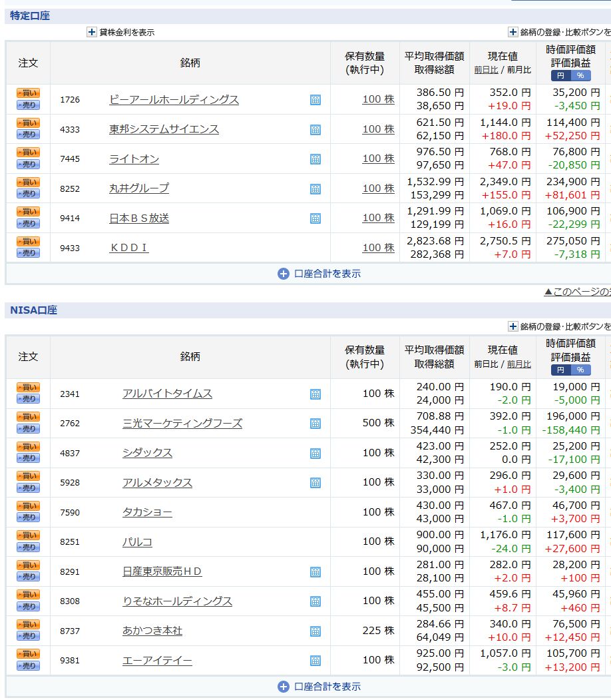Jump to top via このページの link
This screenshot has width=611, height=700.
(578, 292)
